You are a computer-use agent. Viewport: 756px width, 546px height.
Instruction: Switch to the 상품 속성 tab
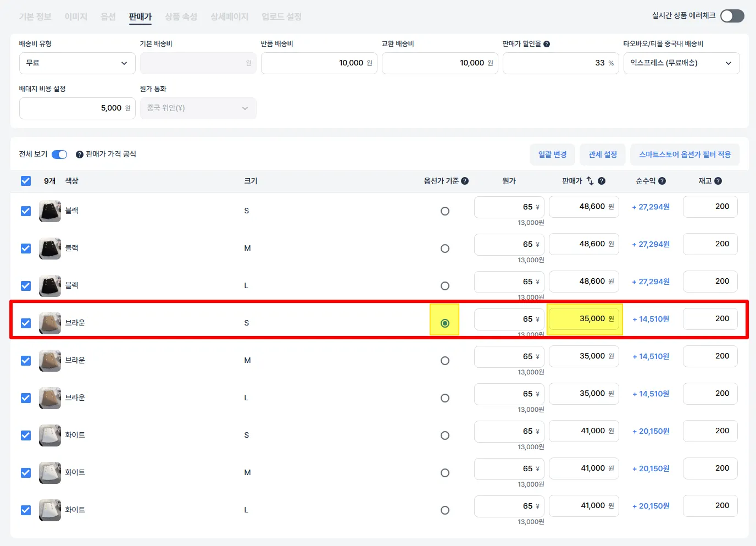[181, 17]
